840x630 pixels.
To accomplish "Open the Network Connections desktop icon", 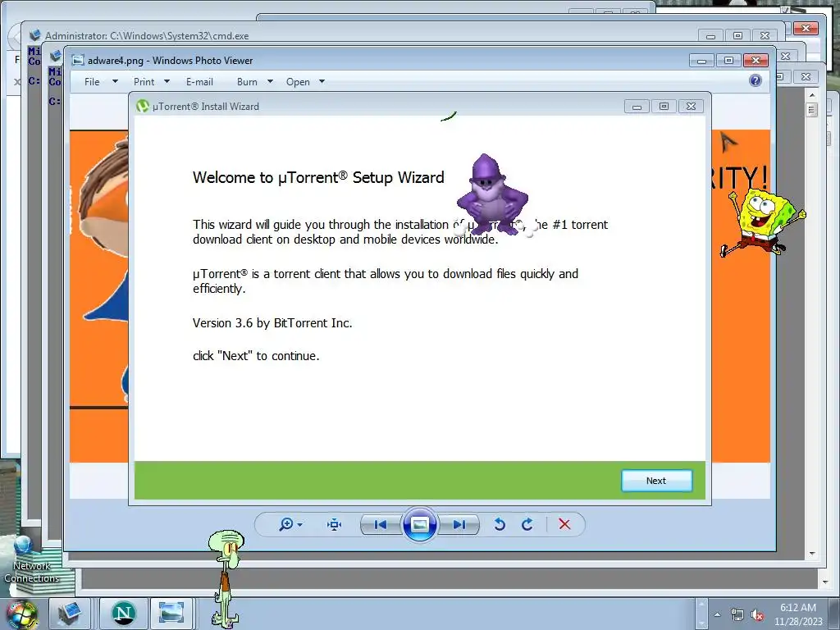I will (30, 559).
